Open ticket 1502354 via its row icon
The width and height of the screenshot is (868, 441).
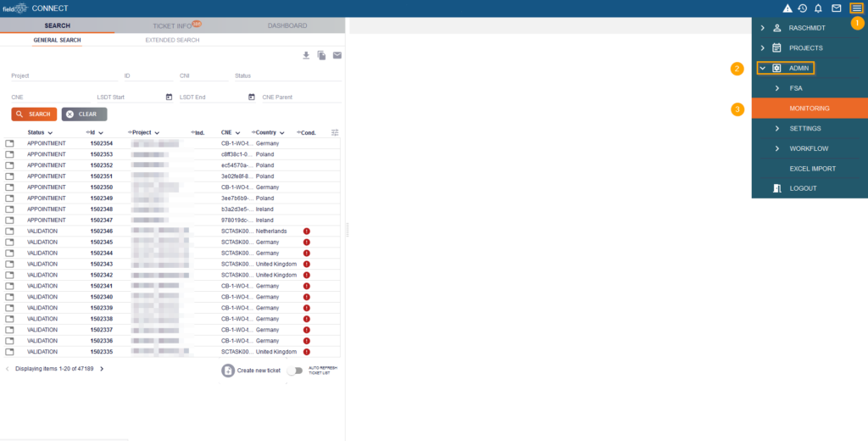(x=9, y=143)
